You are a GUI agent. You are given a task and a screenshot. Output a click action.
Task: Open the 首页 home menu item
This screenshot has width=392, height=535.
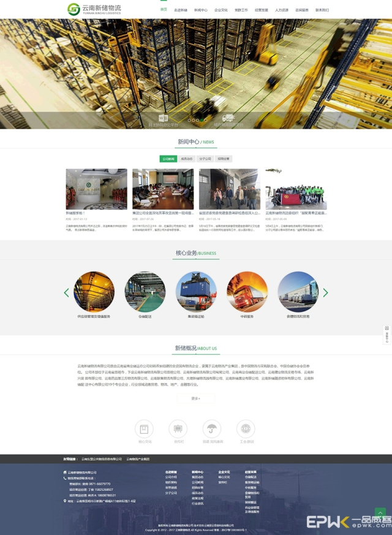tap(164, 10)
